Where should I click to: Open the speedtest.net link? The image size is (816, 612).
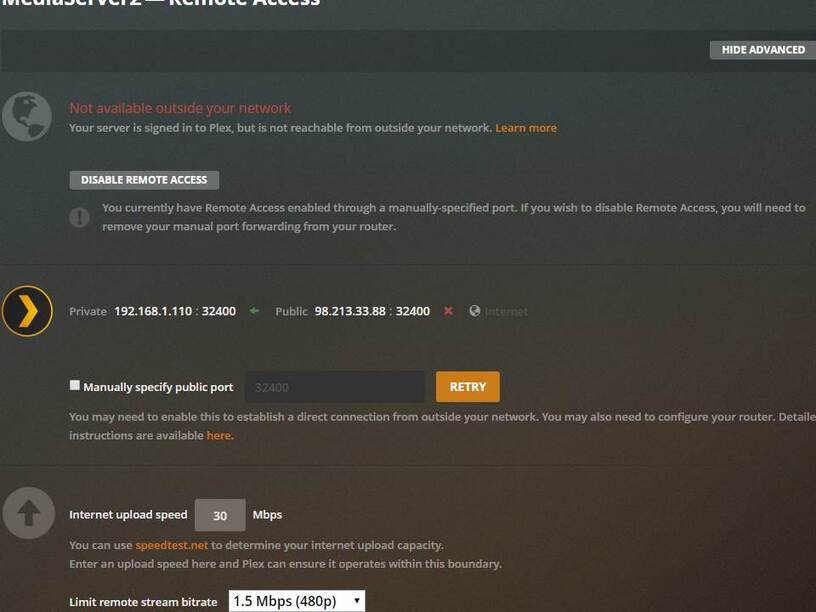171,545
